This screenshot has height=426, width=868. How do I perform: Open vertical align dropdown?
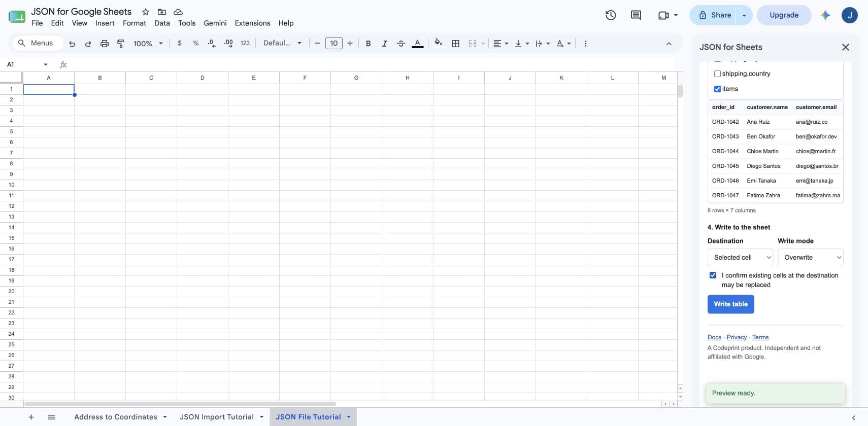(x=522, y=44)
